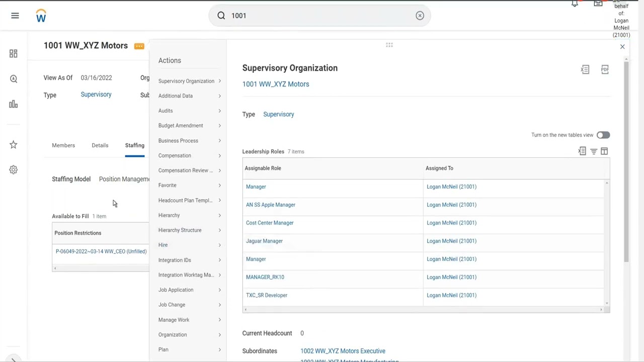Expand Compensation submenu

tap(189, 155)
